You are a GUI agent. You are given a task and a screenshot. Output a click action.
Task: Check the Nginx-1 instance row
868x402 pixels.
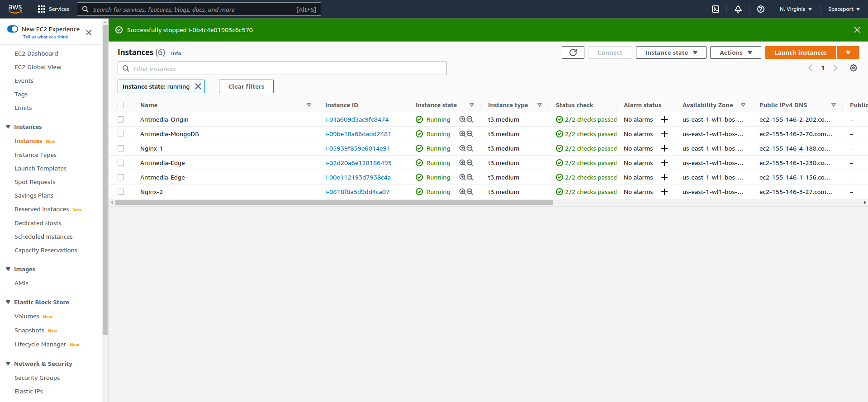pyautogui.click(x=121, y=148)
